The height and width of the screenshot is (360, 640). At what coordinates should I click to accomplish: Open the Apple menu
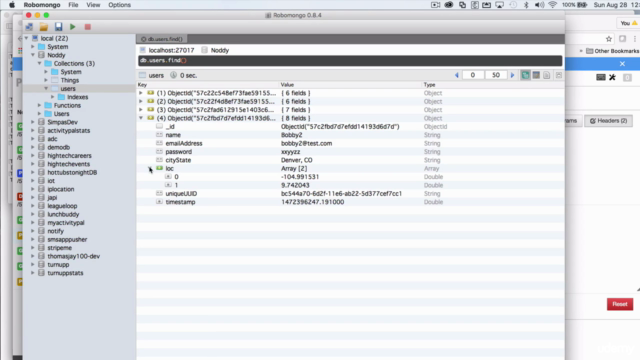(x=12, y=5)
